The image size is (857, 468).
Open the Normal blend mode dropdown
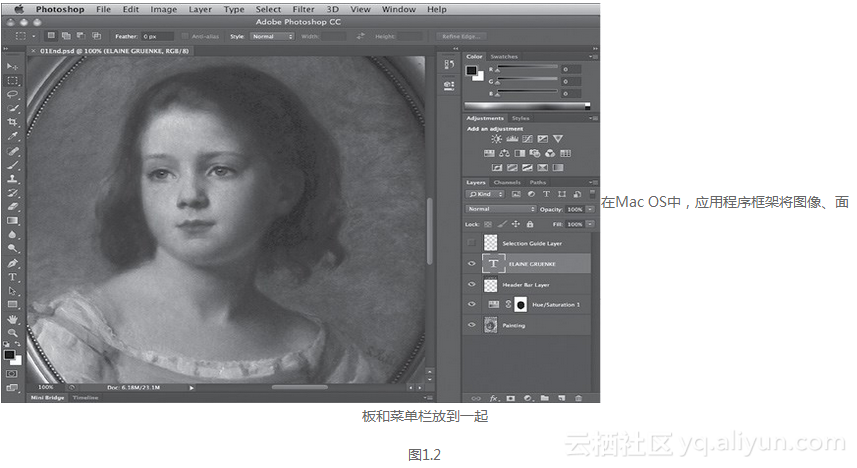click(501, 209)
